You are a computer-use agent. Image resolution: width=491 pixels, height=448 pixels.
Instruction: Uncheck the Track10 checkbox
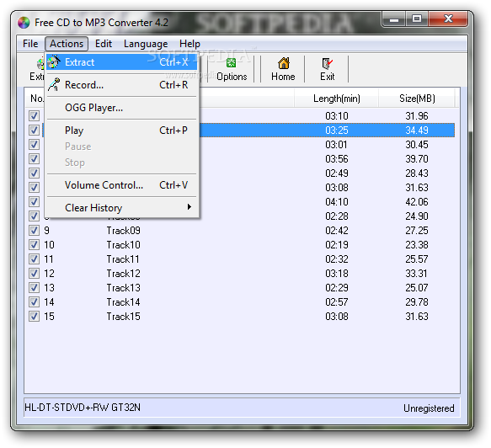click(x=34, y=244)
